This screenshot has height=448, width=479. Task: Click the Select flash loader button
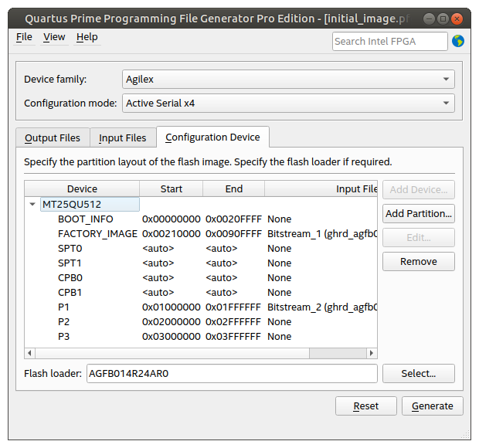tap(419, 373)
